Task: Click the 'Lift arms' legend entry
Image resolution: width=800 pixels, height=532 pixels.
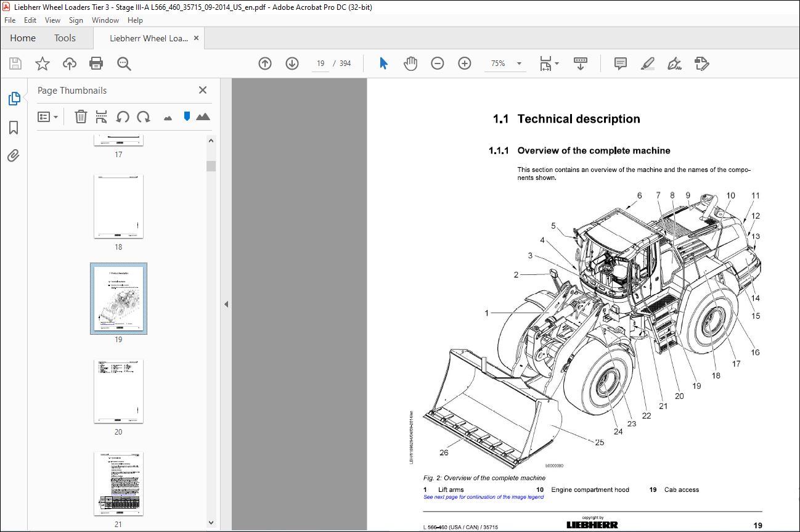Action: pos(451,489)
